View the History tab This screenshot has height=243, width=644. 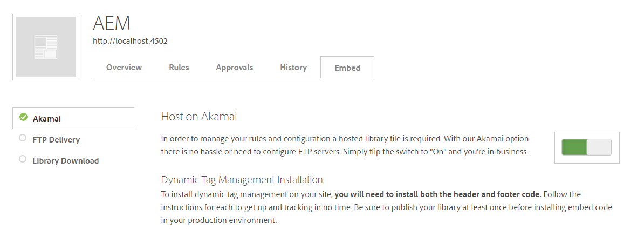coord(293,67)
